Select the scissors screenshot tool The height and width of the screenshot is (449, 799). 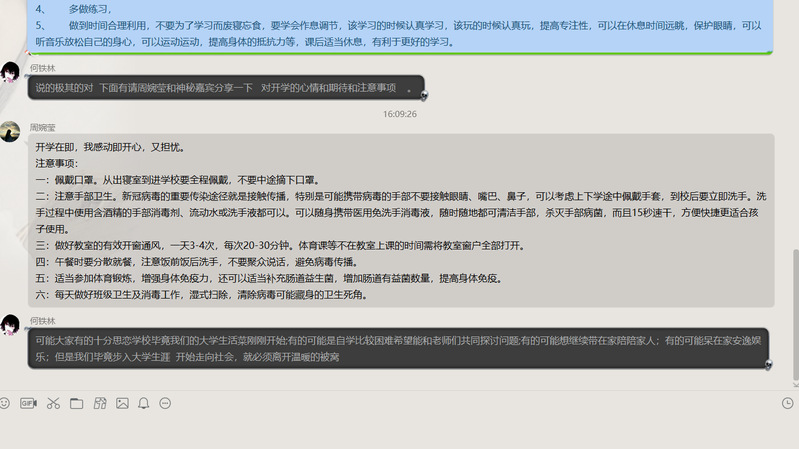pos(52,403)
